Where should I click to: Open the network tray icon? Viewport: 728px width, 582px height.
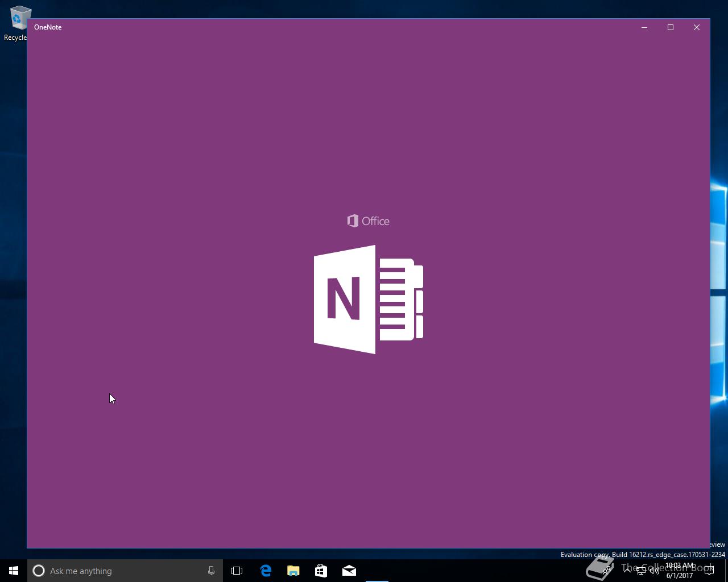[641, 571]
